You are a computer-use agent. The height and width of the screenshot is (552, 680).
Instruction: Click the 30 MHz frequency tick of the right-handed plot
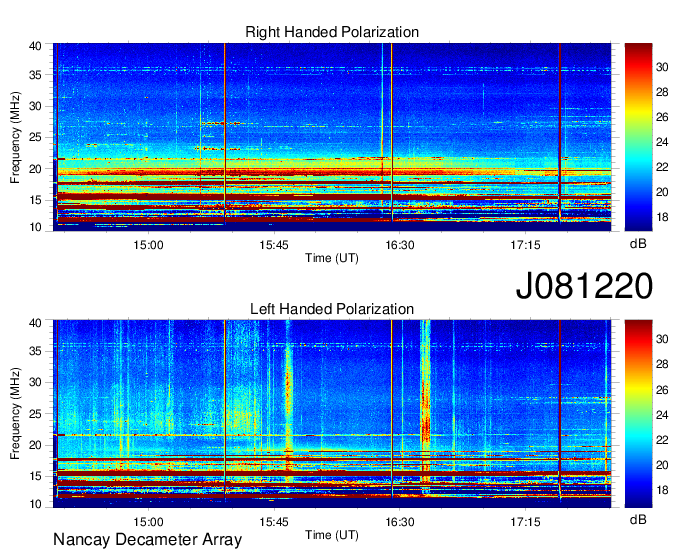point(35,106)
